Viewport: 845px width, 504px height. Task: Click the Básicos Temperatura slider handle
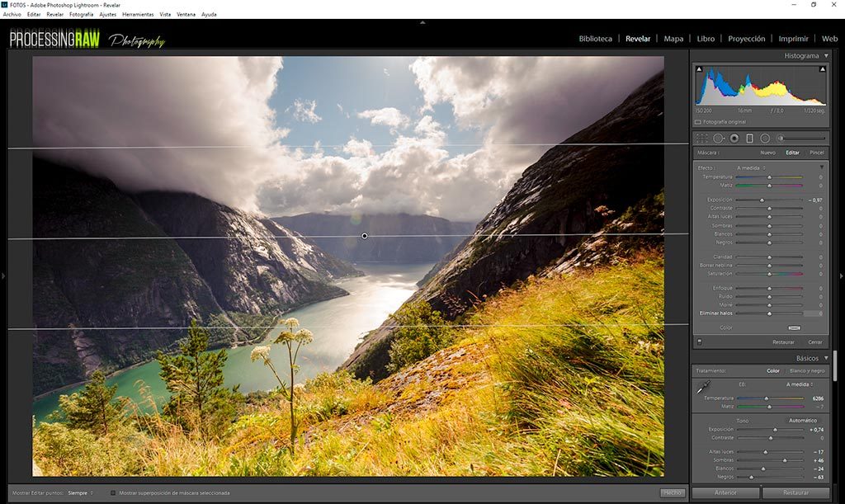click(767, 398)
